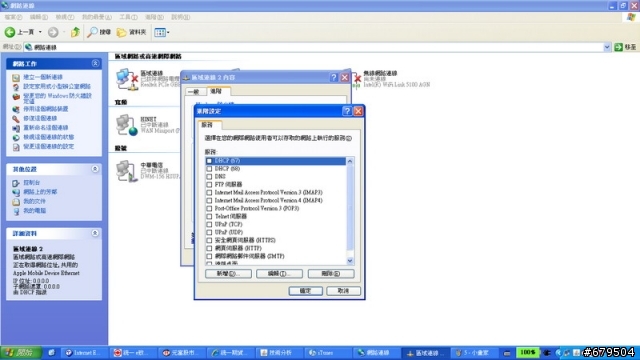Screen dimensions: 640x360
Task: Click 'Repair this connection' (修復這個連線) link
Action: [40, 118]
